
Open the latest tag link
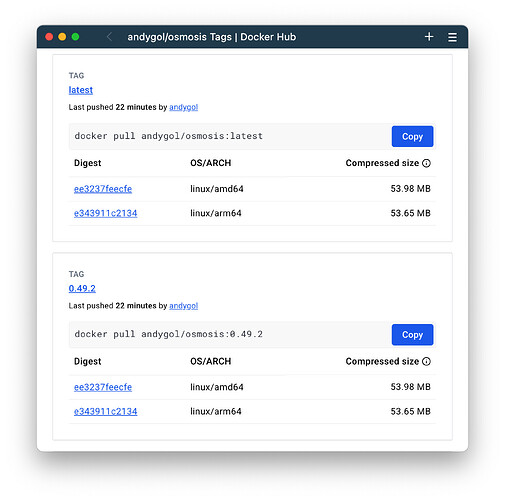point(81,90)
